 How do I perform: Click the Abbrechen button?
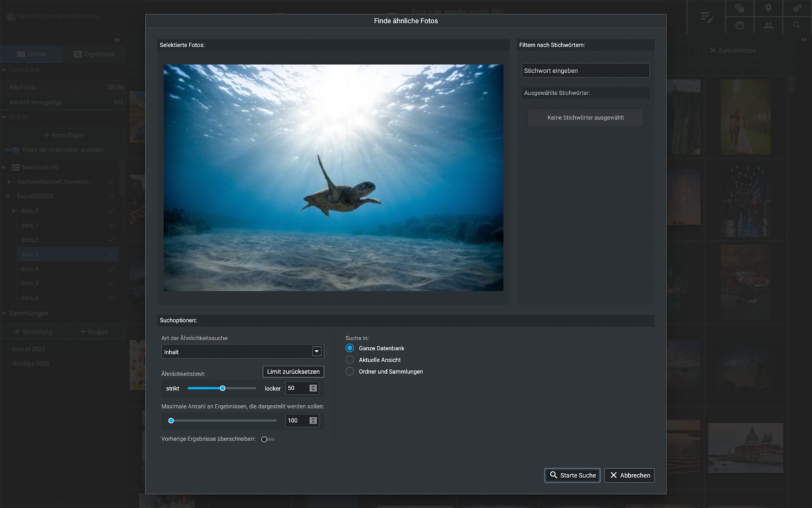point(629,475)
